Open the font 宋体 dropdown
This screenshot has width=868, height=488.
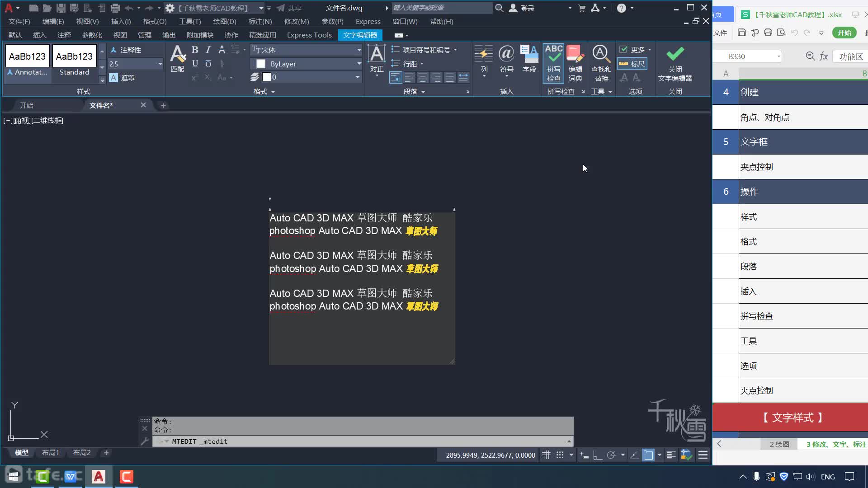[x=359, y=50]
